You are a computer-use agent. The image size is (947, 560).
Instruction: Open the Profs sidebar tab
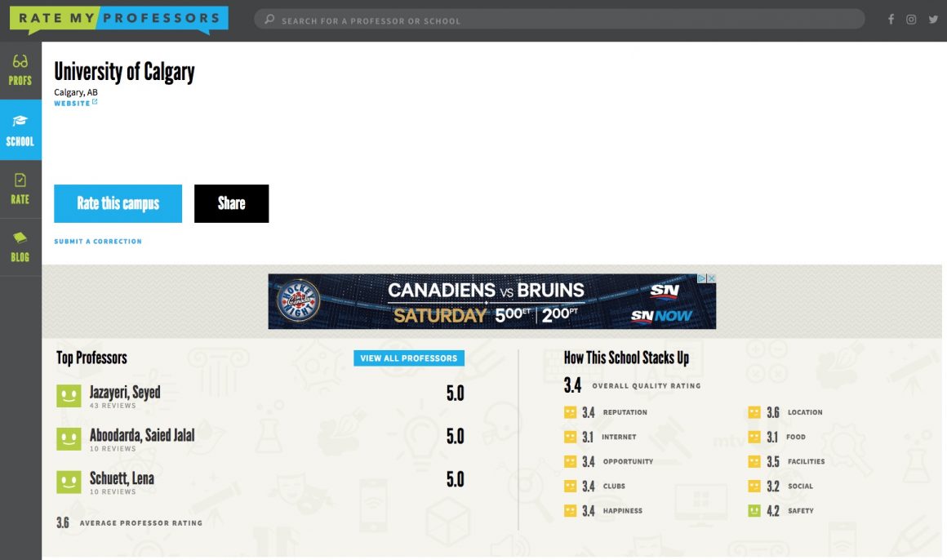(x=20, y=70)
